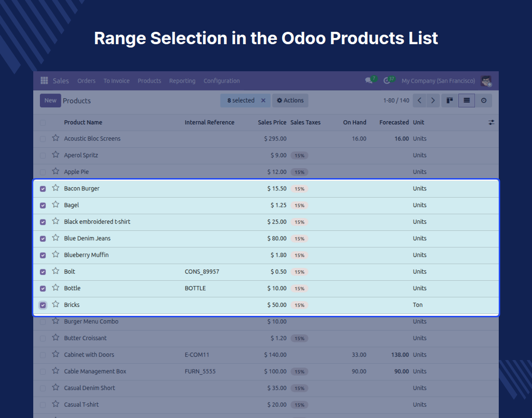Sort by Product Name column header

[83, 123]
